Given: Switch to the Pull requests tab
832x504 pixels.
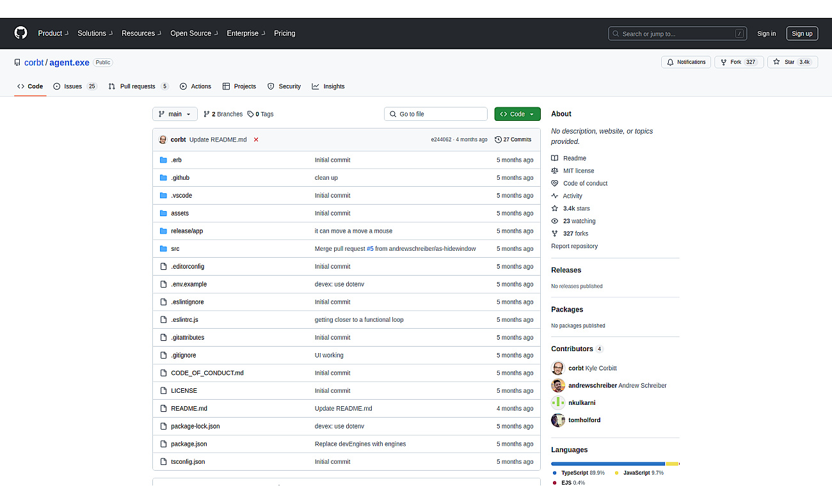Looking at the screenshot, I should (138, 86).
